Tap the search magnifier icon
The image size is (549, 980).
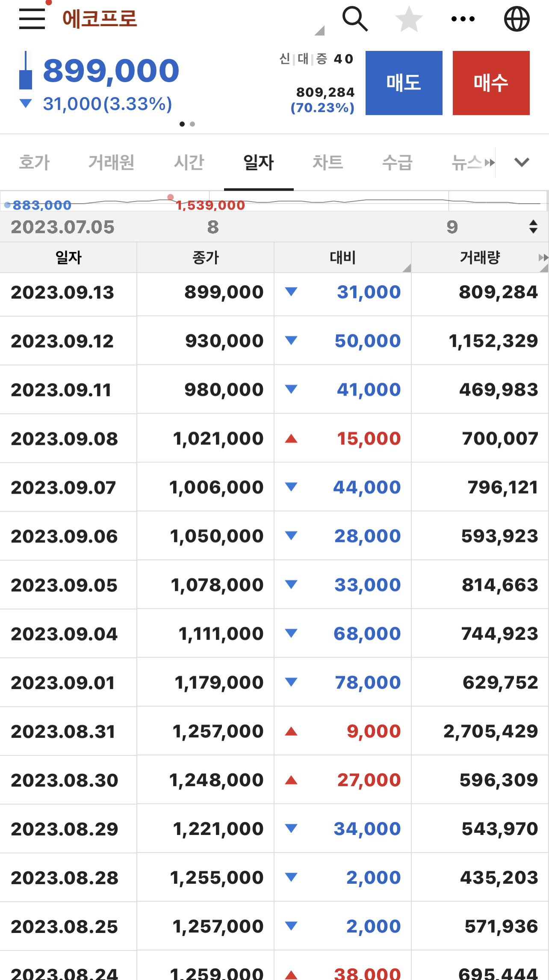(x=355, y=19)
